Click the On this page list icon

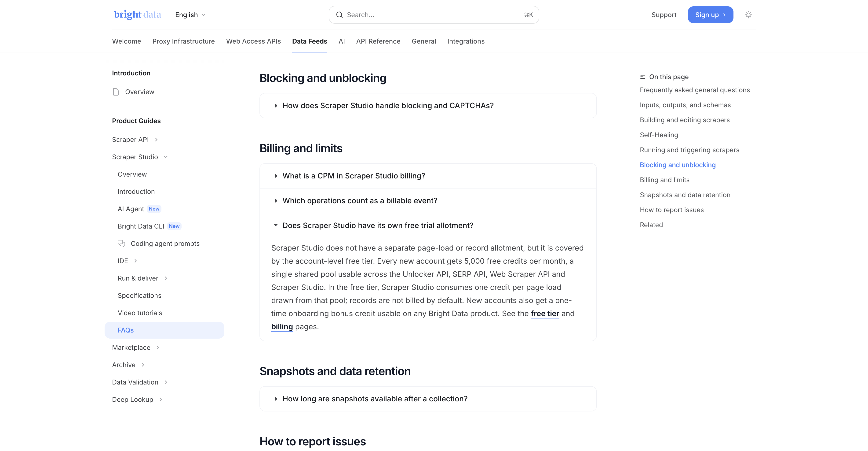[642, 77]
